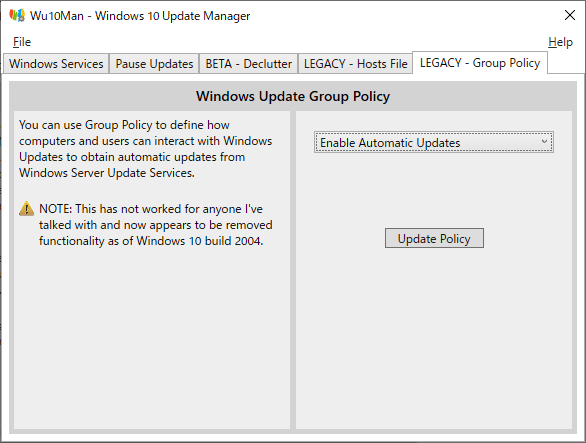The height and width of the screenshot is (443, 586).
Task: Click the NOTE about Windows 10 build 2004
Action: coord(156,225)
